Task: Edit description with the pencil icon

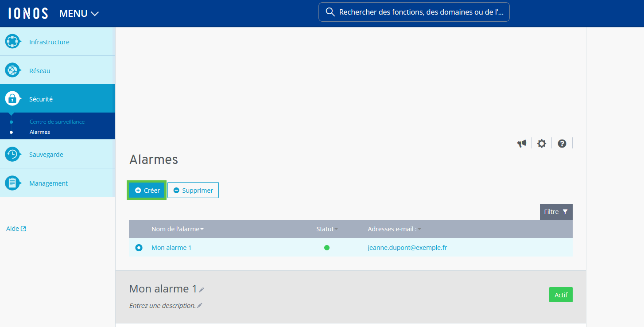Action: 200,305
